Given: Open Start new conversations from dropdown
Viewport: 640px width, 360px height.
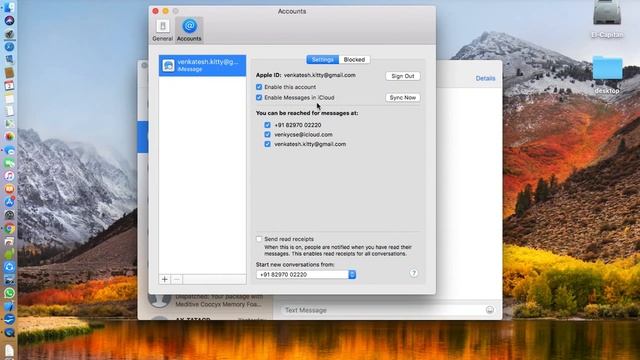Looking at the screenshot, I should pyautogui.click(x=306, y=274).
